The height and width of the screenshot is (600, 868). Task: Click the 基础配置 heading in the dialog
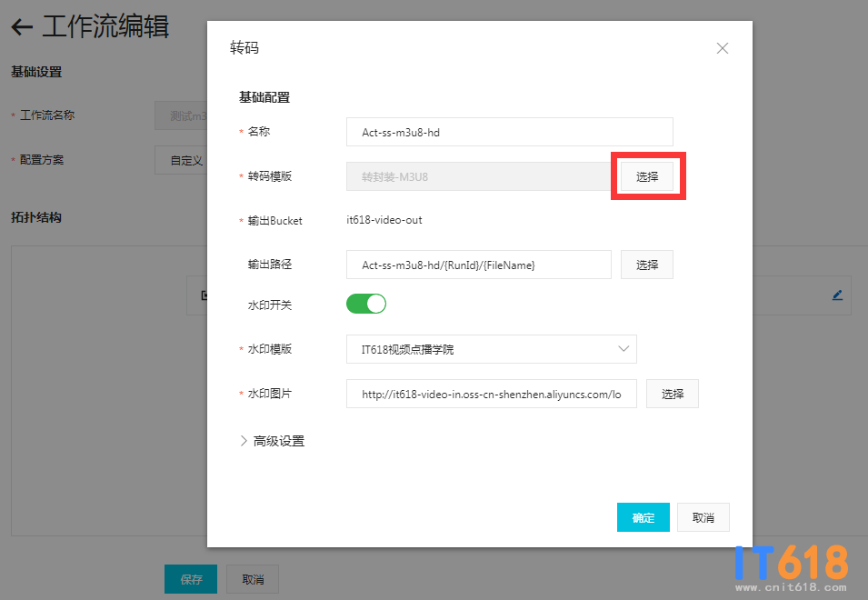click(x=264, y=97)
